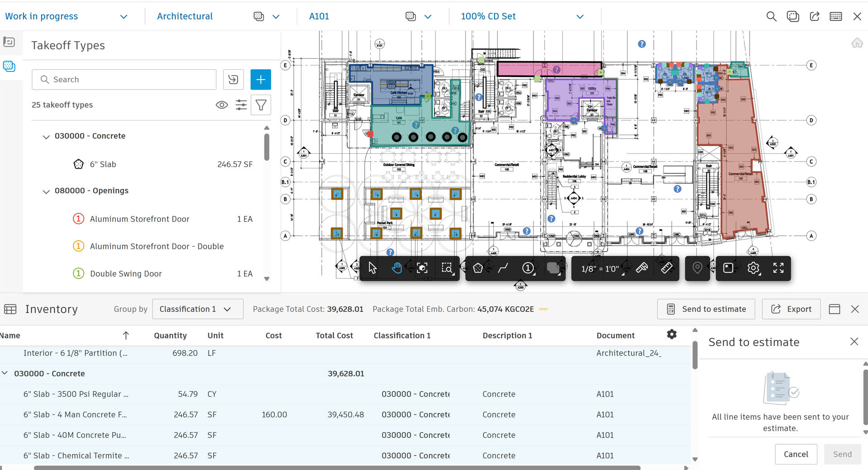Click the share/export icon in top bar
The height and width of the screenshot is (470, 868).
[815, 16]
